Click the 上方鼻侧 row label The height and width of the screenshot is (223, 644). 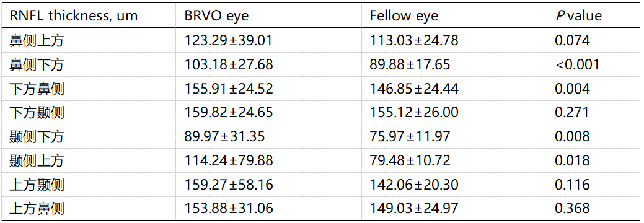[37, 208]
